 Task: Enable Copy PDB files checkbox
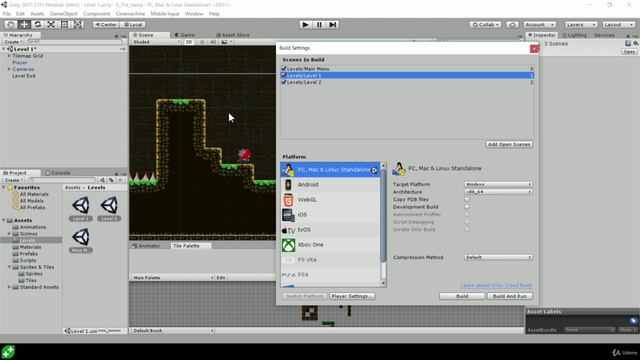tap(467, 199)
